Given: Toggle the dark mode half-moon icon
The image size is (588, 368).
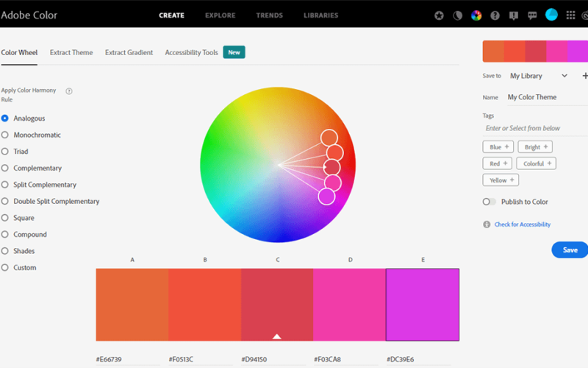Looking at the screenshot, I should point(457,15).
